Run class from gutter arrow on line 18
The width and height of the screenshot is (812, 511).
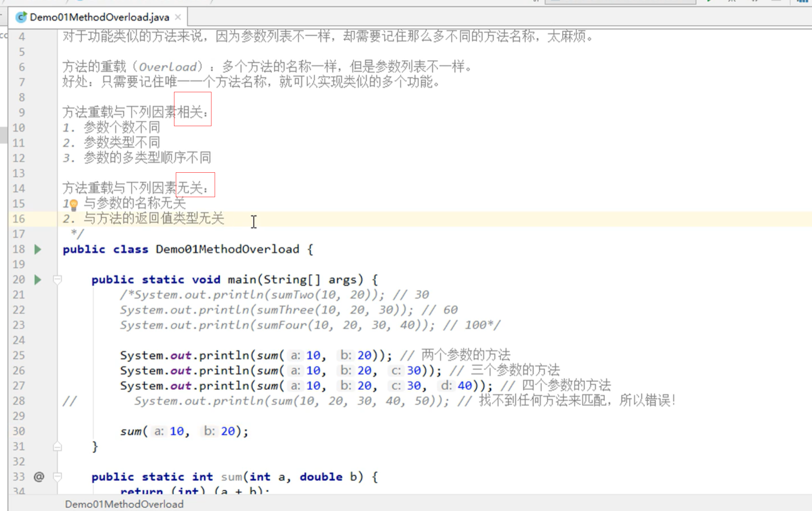[38, 249]
